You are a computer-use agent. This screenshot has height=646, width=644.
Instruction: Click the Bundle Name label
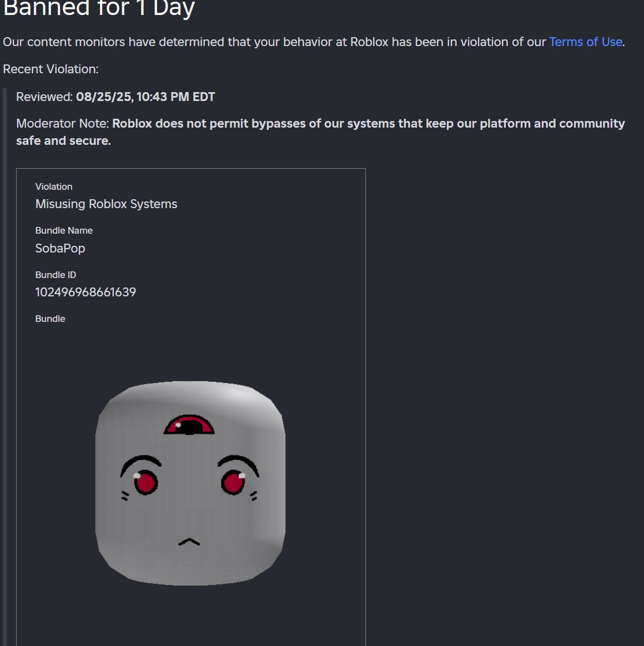(x=64, y=230)
